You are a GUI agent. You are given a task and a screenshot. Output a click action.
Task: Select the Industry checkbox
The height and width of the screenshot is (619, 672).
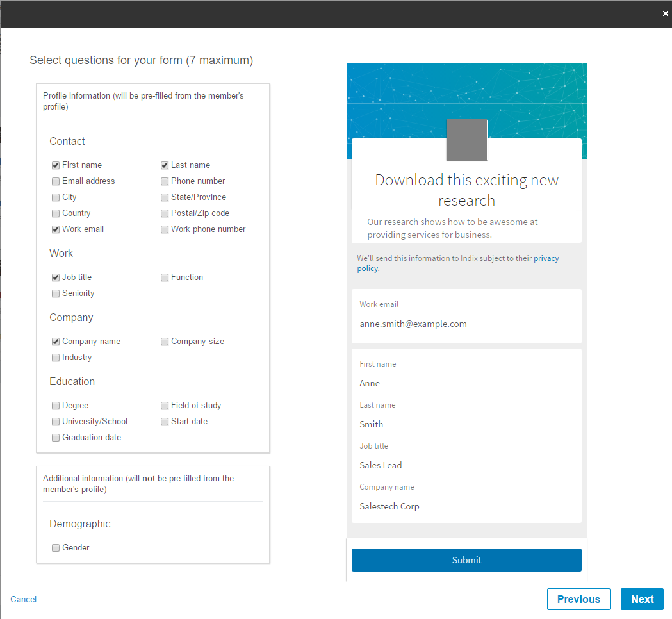pyautogui.click(x=56, y=358)
